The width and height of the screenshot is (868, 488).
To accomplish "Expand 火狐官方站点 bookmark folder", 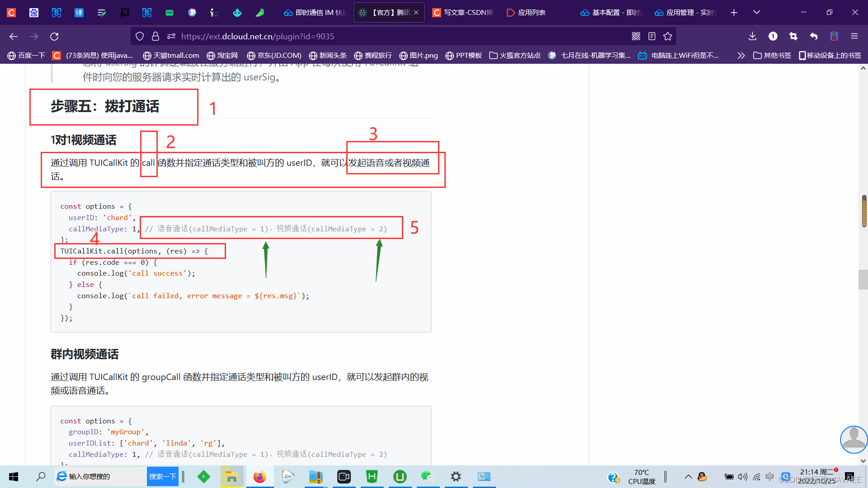I will pos(515,55).
